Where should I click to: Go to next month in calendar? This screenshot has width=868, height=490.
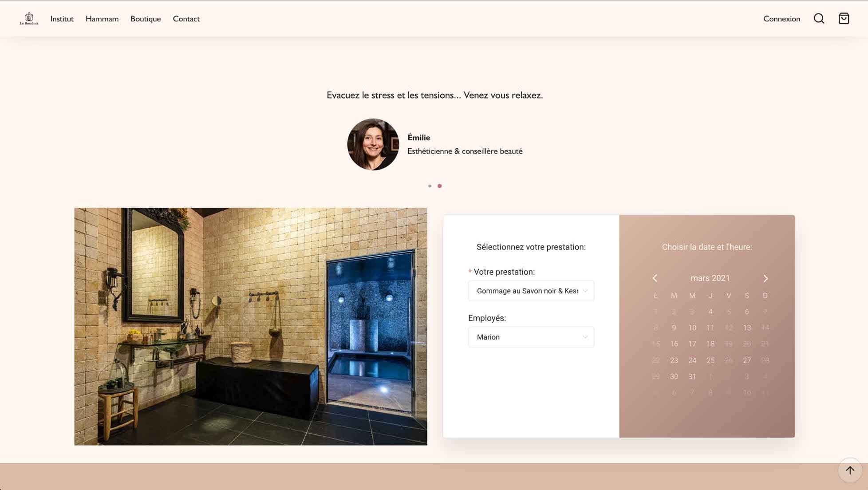coord(765,278)
